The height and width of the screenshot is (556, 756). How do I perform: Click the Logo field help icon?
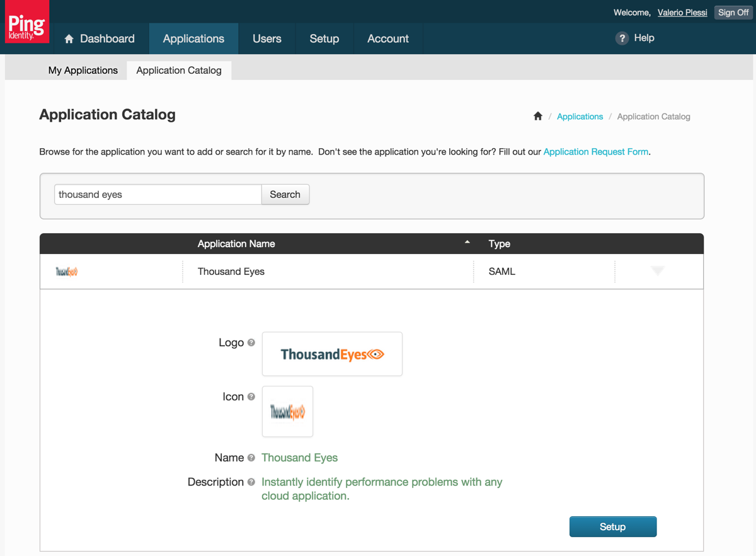click(x=251, y=343)
